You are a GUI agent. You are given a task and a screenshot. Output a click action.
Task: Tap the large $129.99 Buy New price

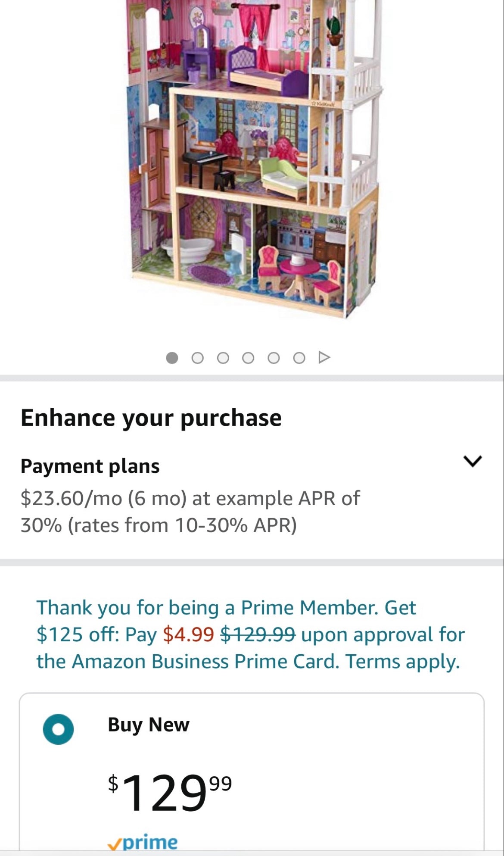point(170,792)
